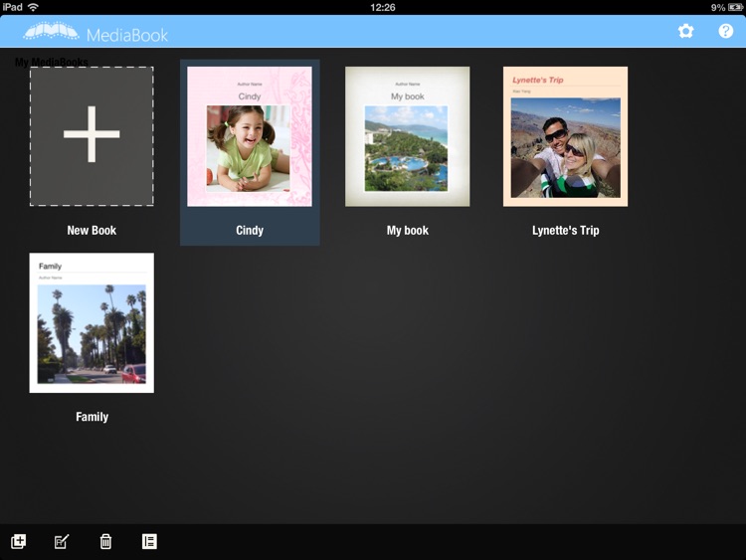This screenshot has height=560, width=746.
Task: Click the "Cindy" caption under the cover
Action: point(250,231)
